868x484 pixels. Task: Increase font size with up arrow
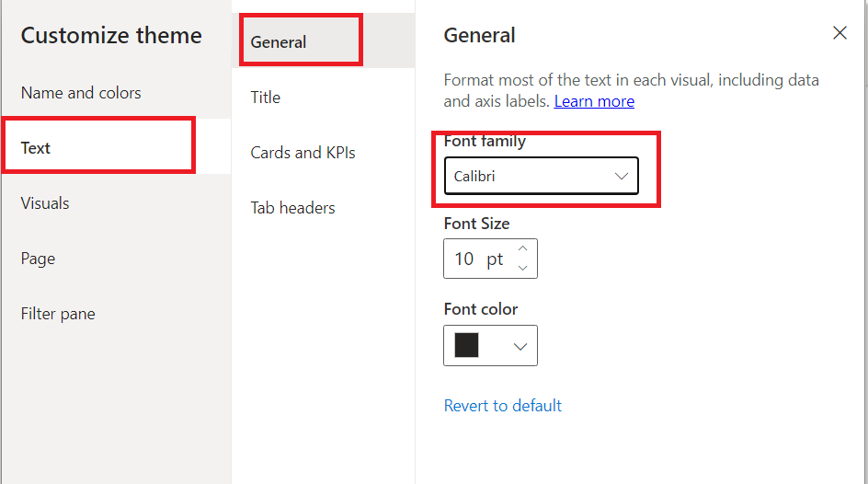522,248
